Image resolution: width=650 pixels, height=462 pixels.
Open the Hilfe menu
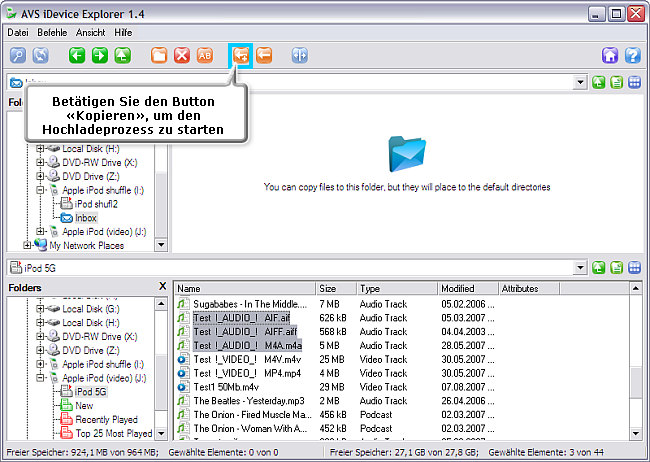click(x=123, y=32)
